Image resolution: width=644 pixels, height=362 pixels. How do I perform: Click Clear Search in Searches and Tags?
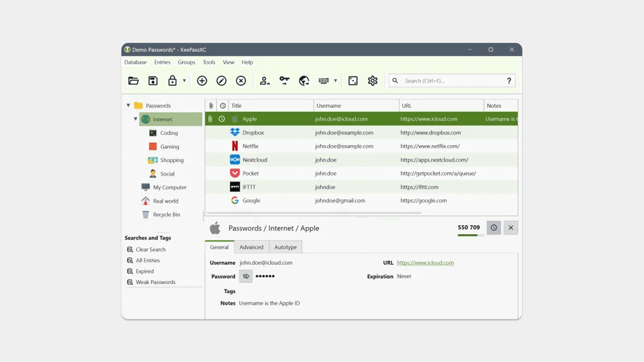[150, 249]
